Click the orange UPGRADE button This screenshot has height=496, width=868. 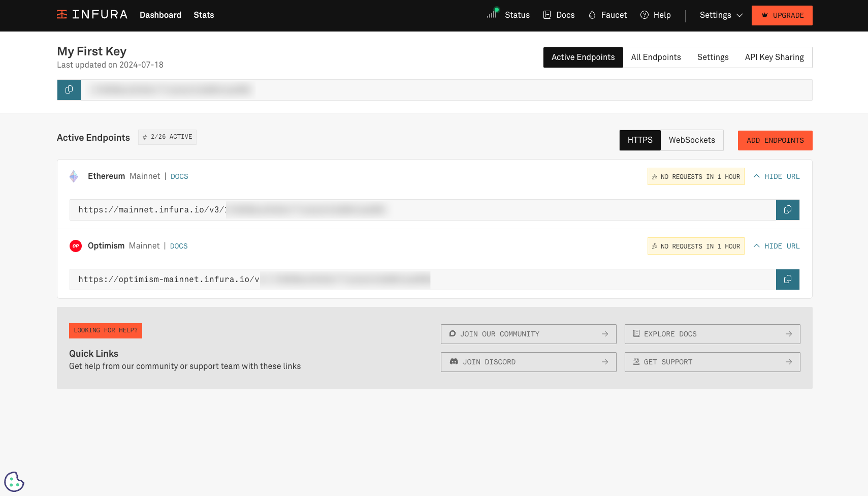782,15
